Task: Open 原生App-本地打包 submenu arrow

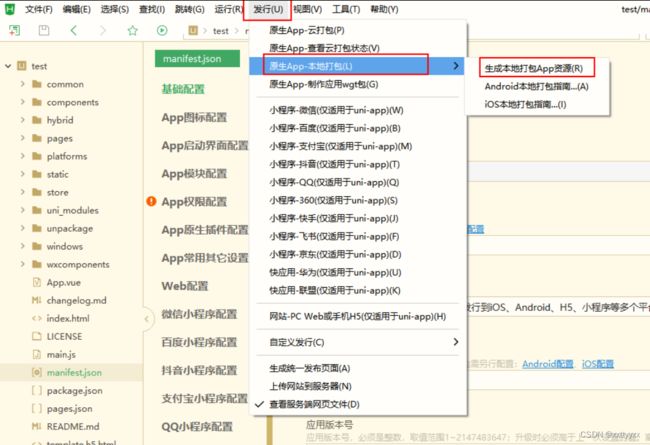Action: (456, 66)
